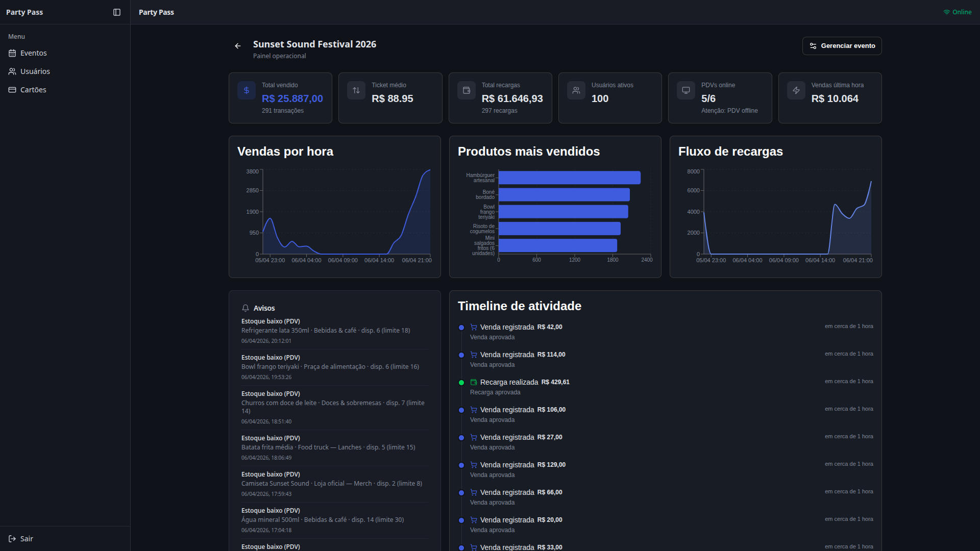Click the Hambúrguer artesanal bar in the chart
This screenshot has height=551, width=980.
tap(569, 178)
